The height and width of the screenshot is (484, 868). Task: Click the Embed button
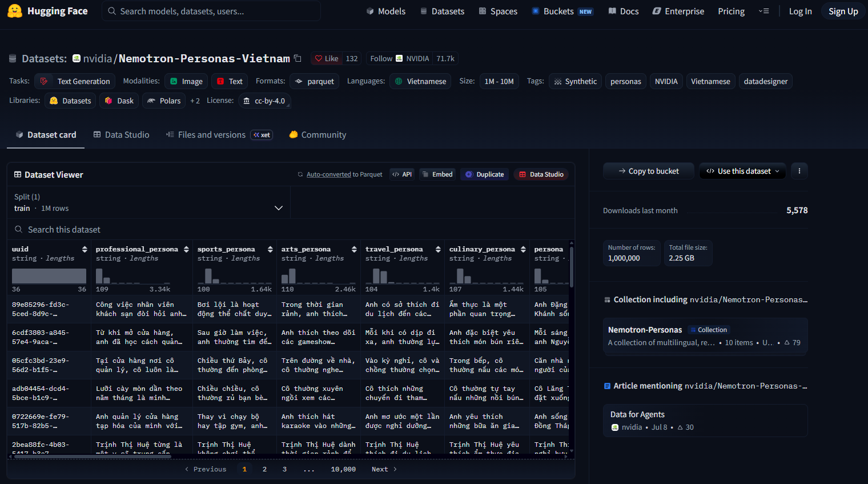tap(437, 174)
